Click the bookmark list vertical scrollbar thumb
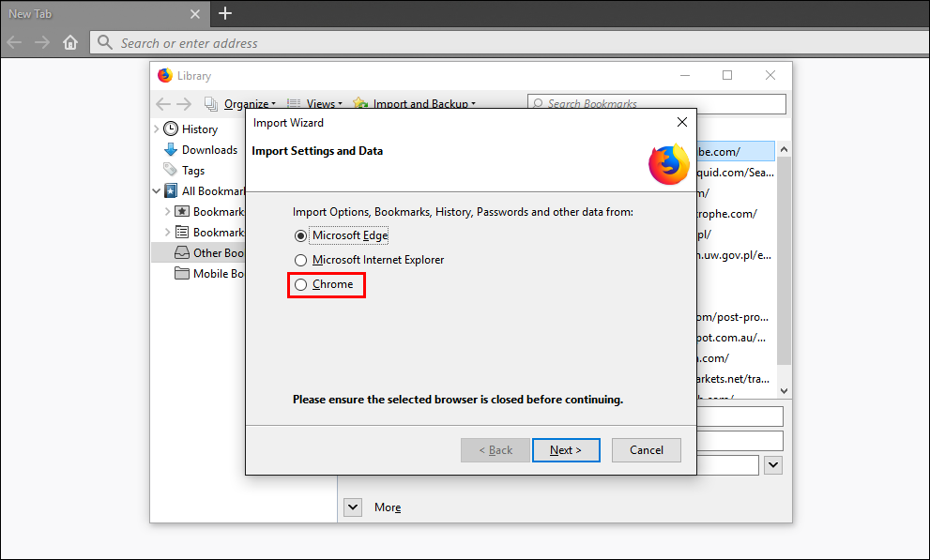Viewport: 930px width, 560px height. tap(784, 262)
